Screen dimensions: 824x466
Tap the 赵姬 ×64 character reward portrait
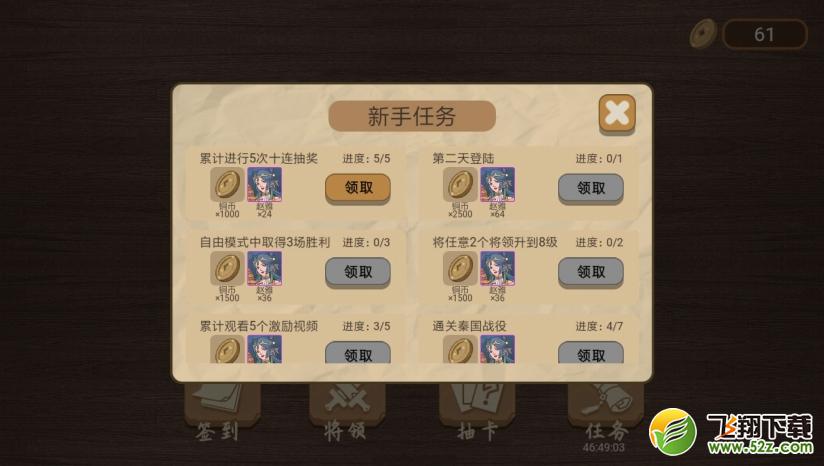(497, 184)
